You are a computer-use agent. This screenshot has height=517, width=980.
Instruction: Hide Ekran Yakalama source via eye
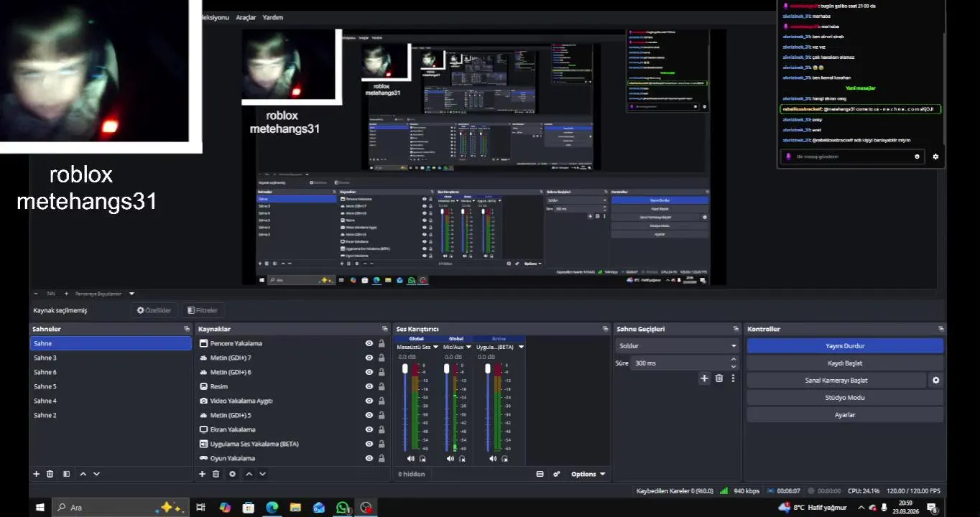click(369, 429)
